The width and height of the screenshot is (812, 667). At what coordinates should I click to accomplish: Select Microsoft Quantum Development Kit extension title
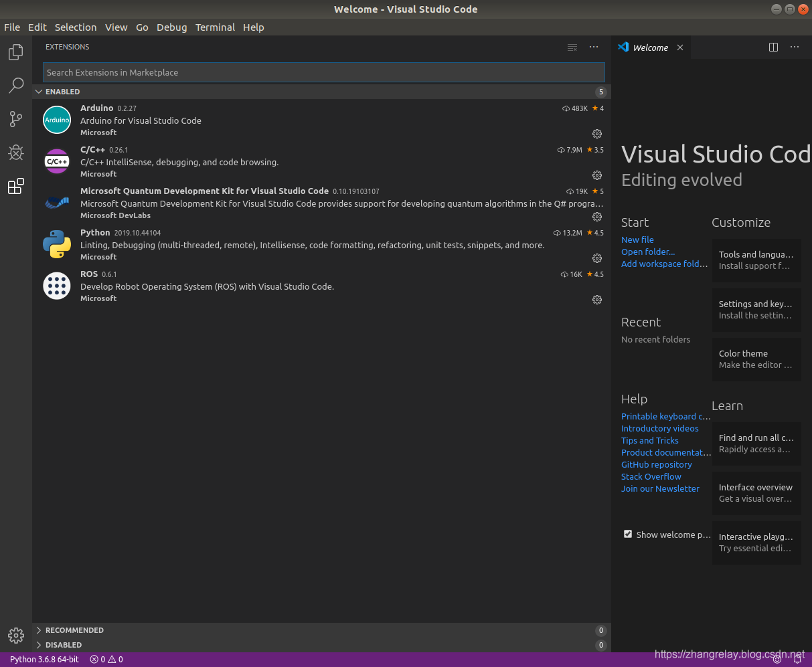tap(204, 191)
